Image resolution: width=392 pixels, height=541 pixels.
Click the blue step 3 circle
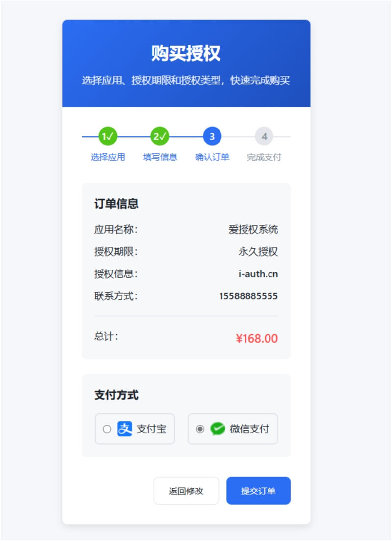[x=212, y=136]
